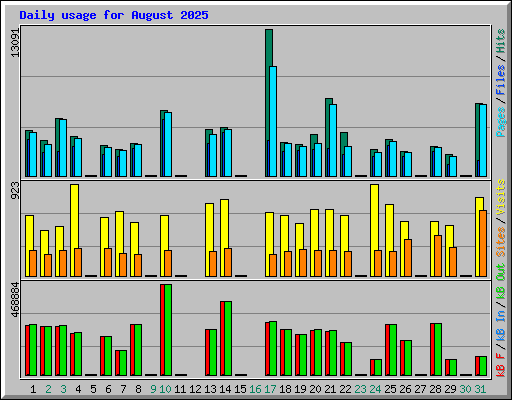Click day label 2 on x-axis
This screenshot has height=400, width=512.
coord(48,389)
